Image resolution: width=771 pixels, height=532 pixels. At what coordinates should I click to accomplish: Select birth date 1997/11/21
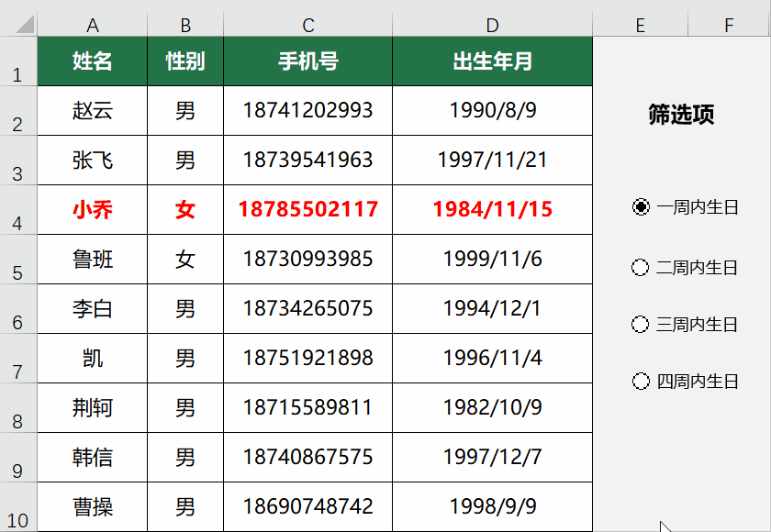tap(492, 161)
